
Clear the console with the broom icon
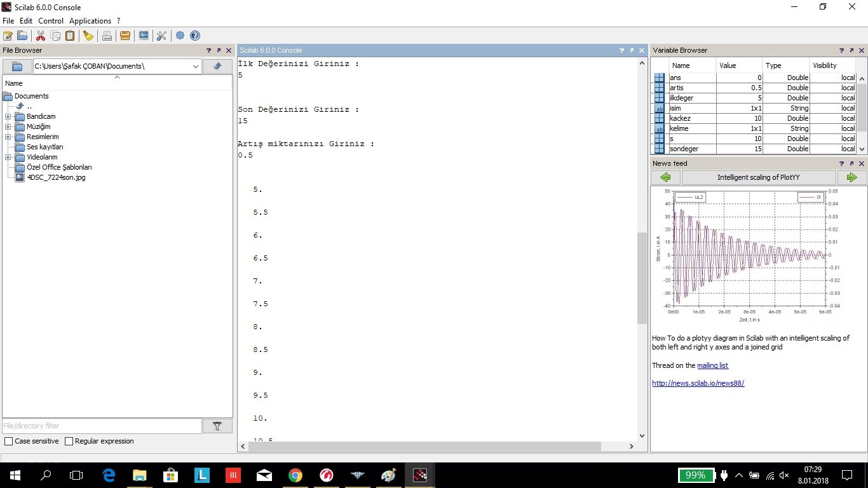tap(88, 36)
